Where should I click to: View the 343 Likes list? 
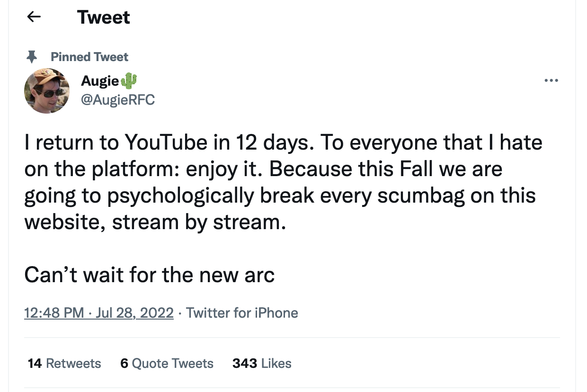coord(262,364)
